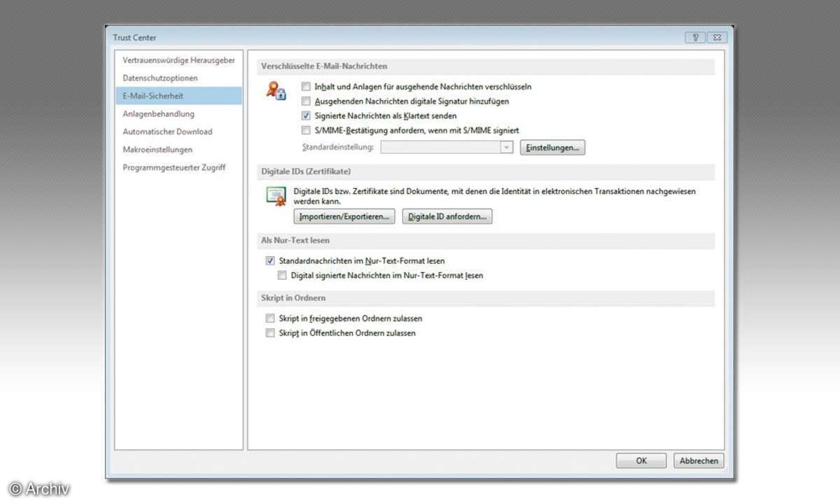840x504 pixels.
Task: Select E-Mail-Sicherheit in sidebar
Action: click(x=179, y=96)
